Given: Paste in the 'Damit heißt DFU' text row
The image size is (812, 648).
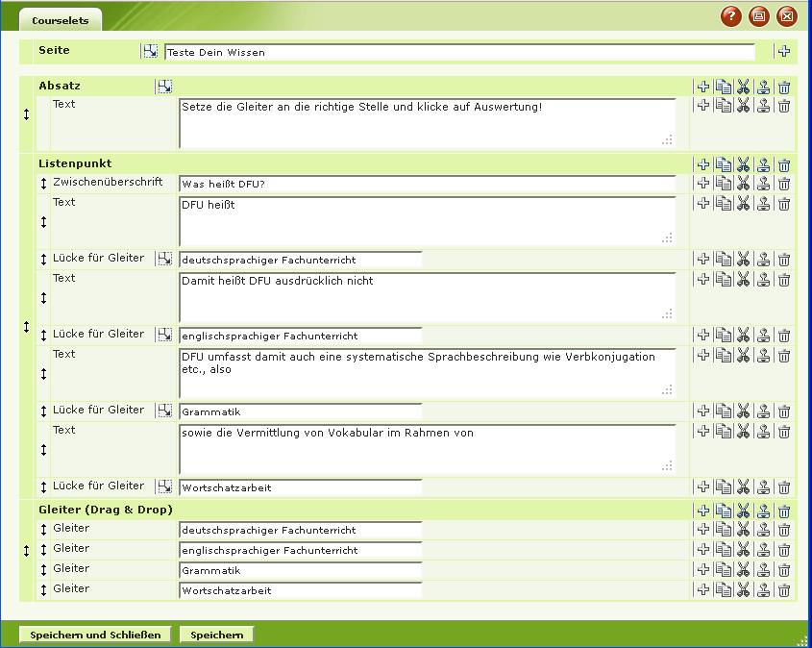Looking at the screenshot, I should (763, 279).
